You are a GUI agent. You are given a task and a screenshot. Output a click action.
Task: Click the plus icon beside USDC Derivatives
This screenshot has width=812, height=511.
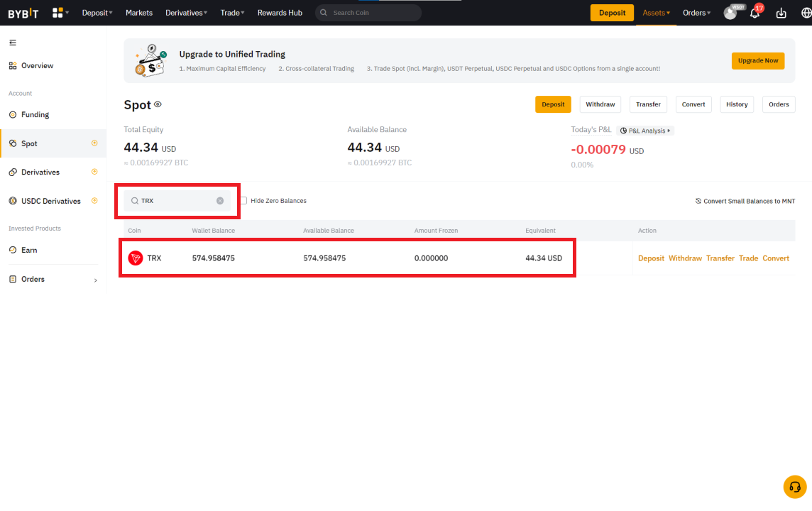coord(94,201)
